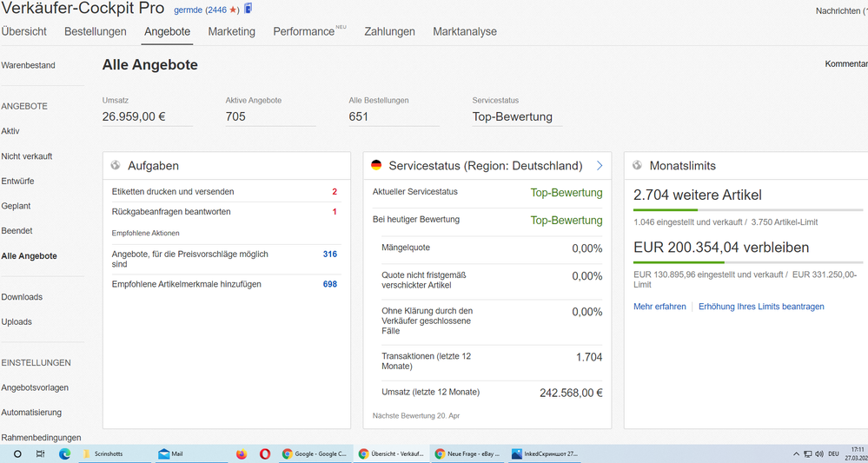The width and height of the screenshot is (868, 463).
Task: Click the green article limit progress bar
Action: coord(666,210)
